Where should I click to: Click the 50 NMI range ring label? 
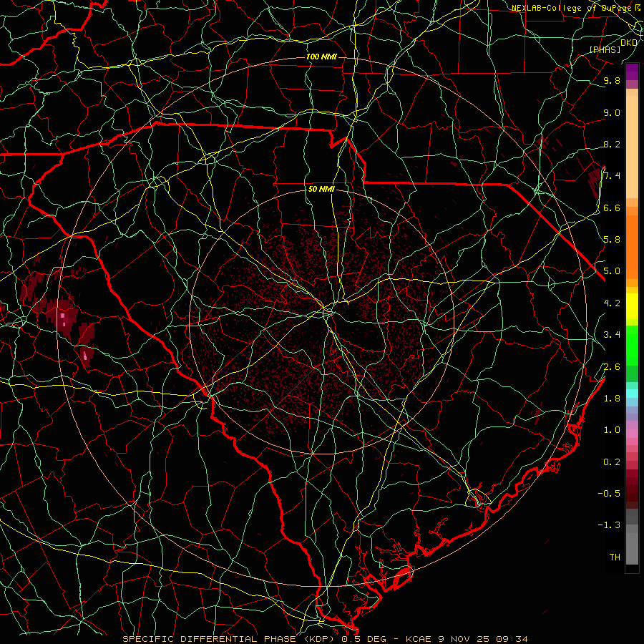[321, 190]
